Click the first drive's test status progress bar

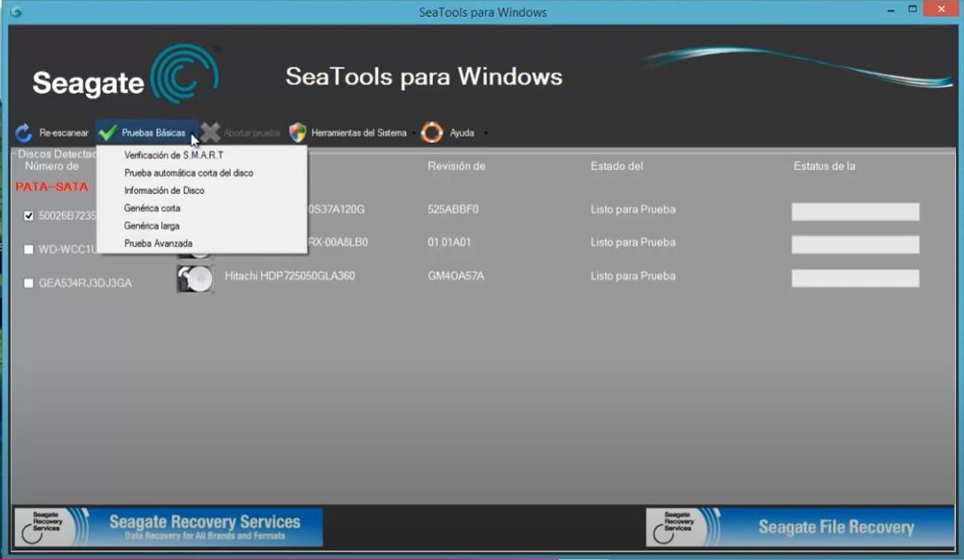pos(855,212)
